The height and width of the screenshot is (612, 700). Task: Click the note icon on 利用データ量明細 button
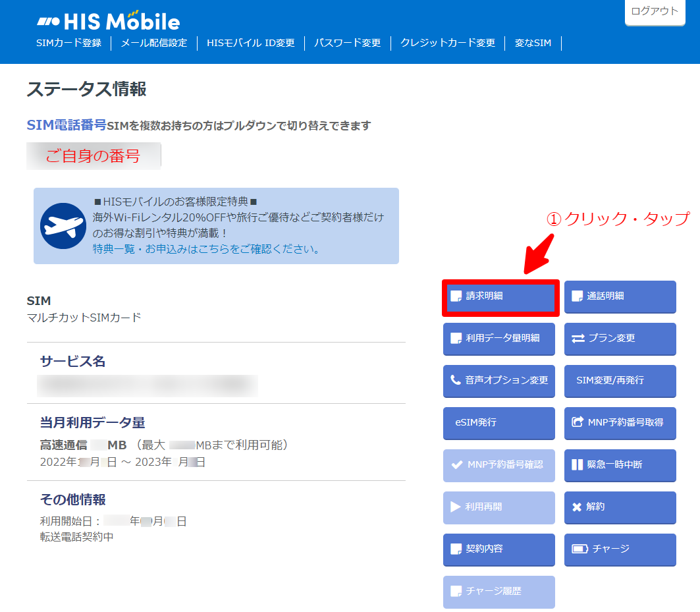(456, 338)
